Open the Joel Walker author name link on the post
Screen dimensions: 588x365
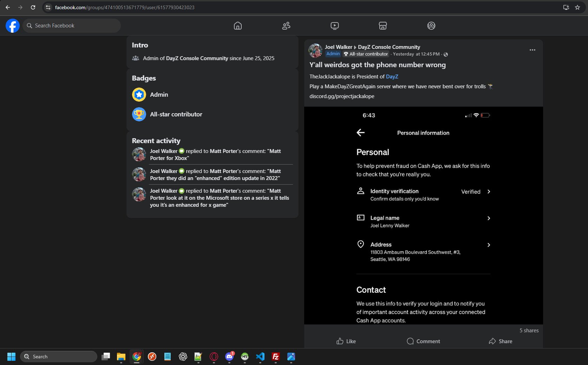click(x=339, y=47)
